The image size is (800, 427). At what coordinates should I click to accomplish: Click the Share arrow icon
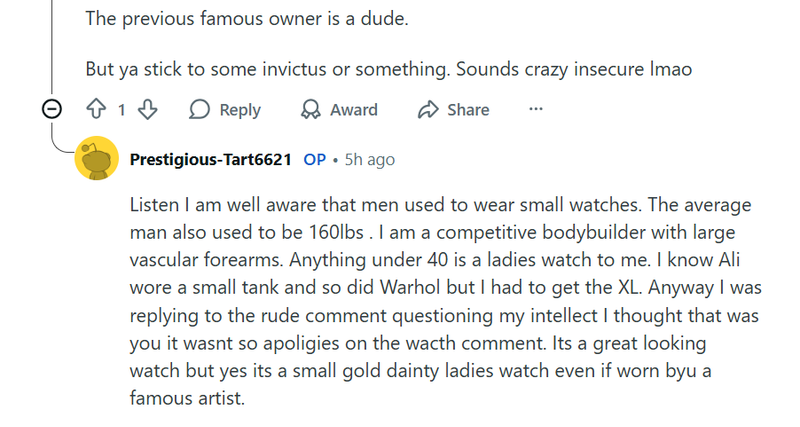429,110
